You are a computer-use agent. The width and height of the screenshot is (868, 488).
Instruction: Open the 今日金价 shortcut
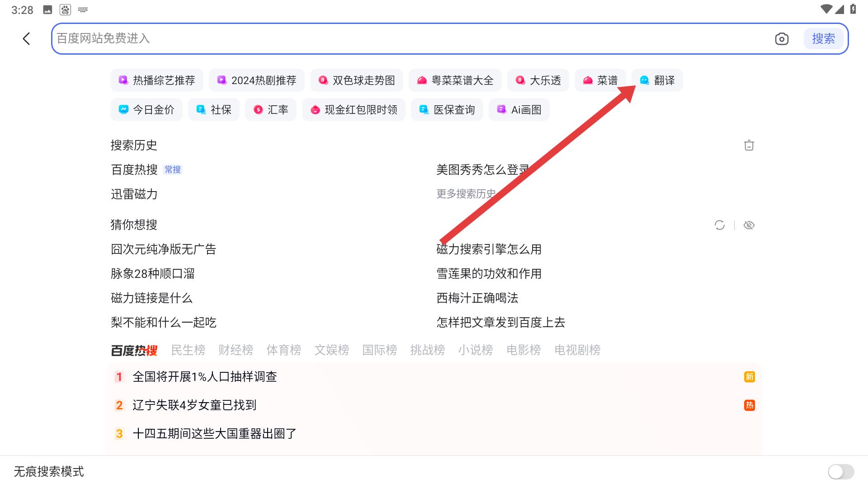pos(146,109)
